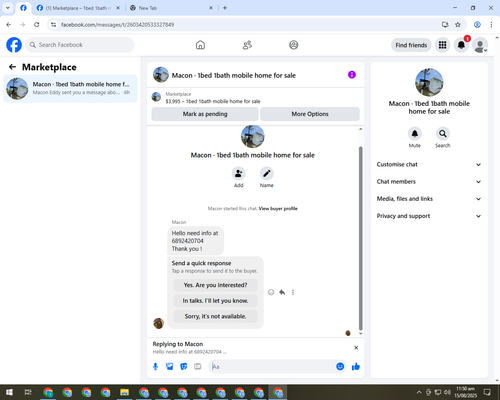
Task: Attach a photo file
Action: pyautogui.click(x=170, y=367)
